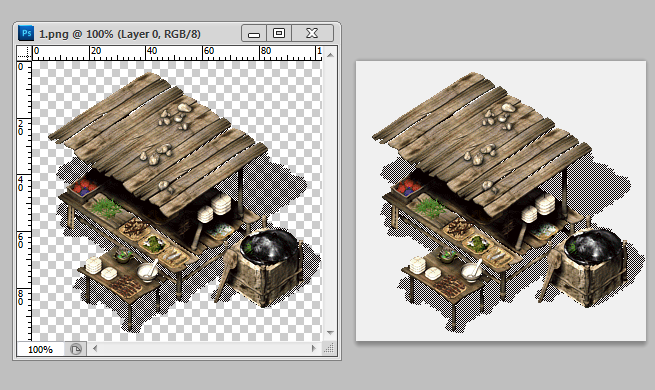The width and height of the screenshot is (655, 390).
Task: Click the 60 mark on vertical ruler
Action: click(20, 241)
